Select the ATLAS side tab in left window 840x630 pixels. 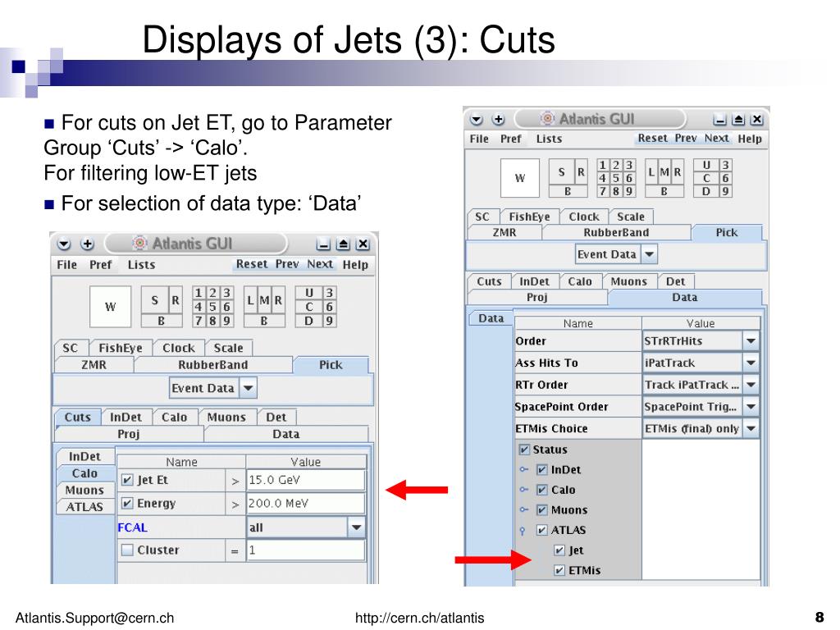click(84, 507)
